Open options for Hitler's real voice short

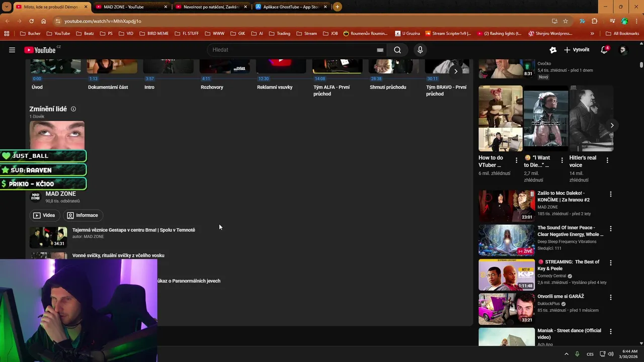tap(607, 160)
